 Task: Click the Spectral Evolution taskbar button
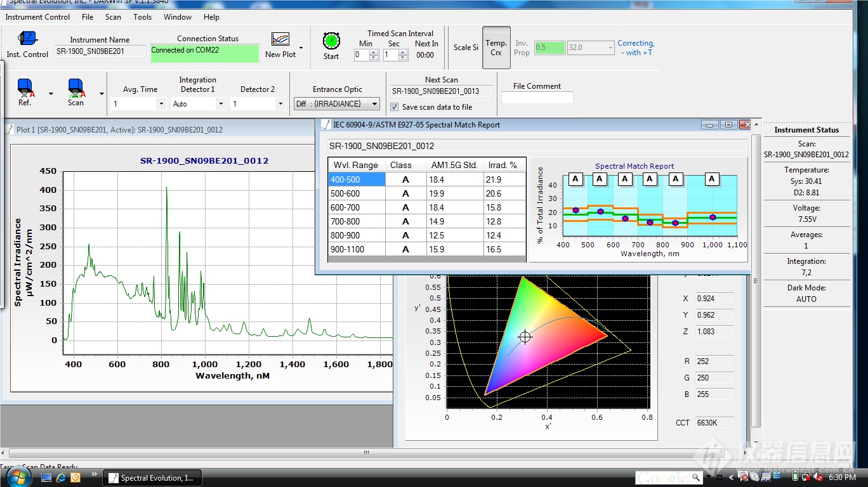click(x=152, y=477)
